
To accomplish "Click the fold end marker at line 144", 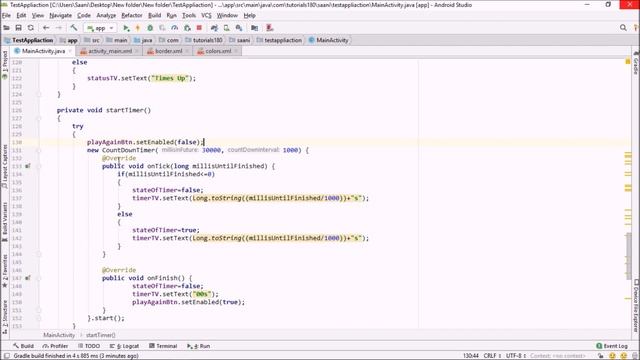I will [x=39, y=254].
